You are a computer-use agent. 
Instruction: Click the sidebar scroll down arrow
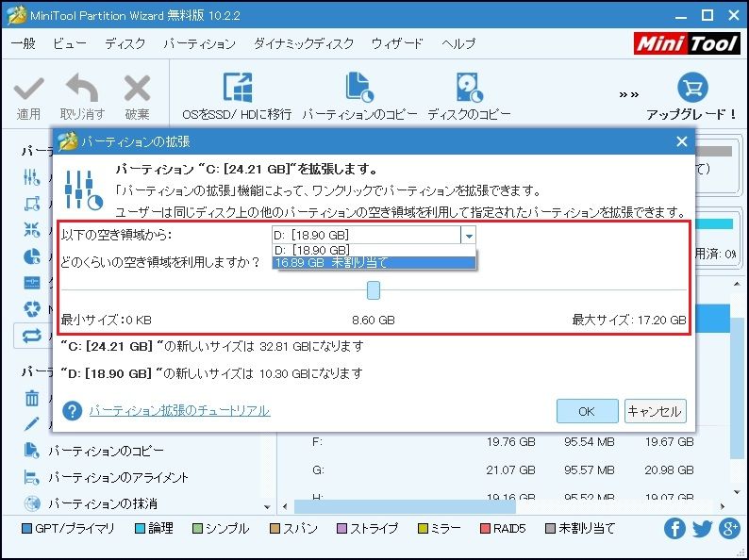click(x=267, y=506)
